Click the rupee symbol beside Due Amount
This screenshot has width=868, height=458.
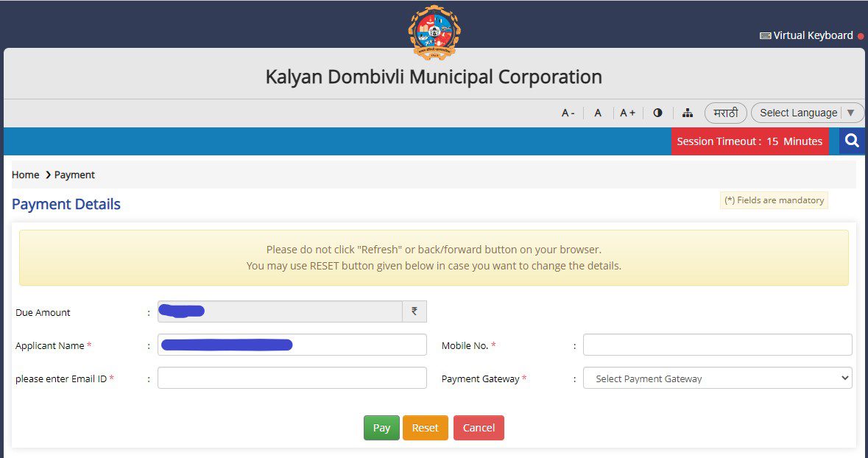tap(414, 311)
